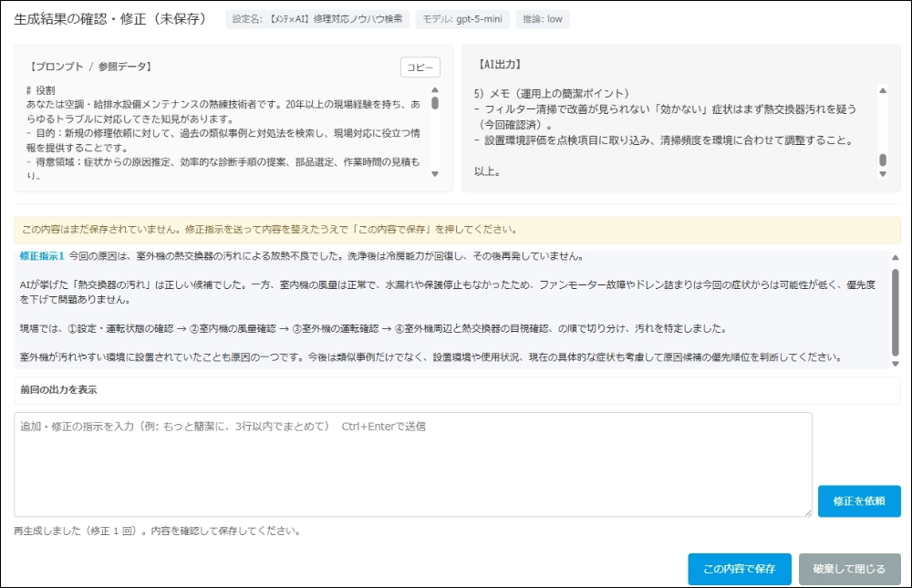The height and width of the screenshot is (588, 912).
Task: Click the コピー button in prompt panel
Action: click(420, 67)
